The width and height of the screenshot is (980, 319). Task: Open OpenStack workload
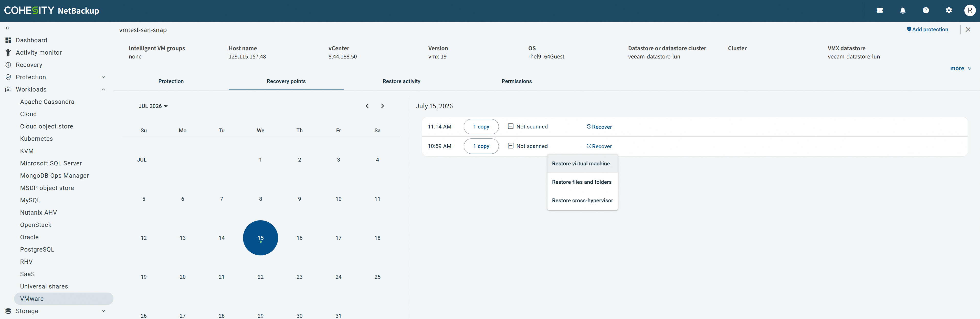pos(36,225)
